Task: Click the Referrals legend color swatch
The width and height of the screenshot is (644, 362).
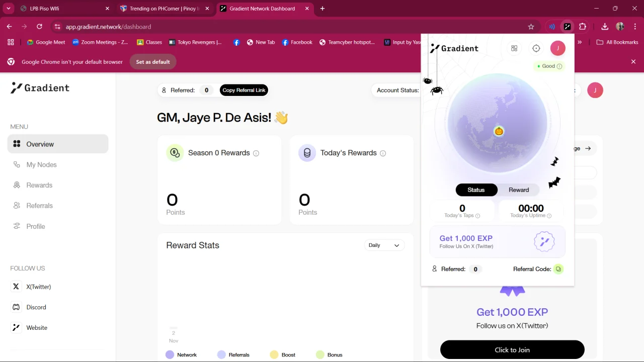Action: click(x=221, y=355)
